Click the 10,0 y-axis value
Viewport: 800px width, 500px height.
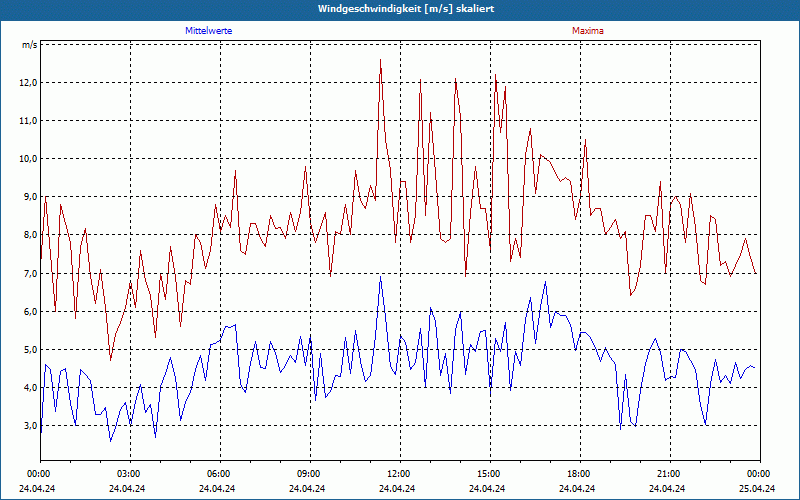point(28,159)
